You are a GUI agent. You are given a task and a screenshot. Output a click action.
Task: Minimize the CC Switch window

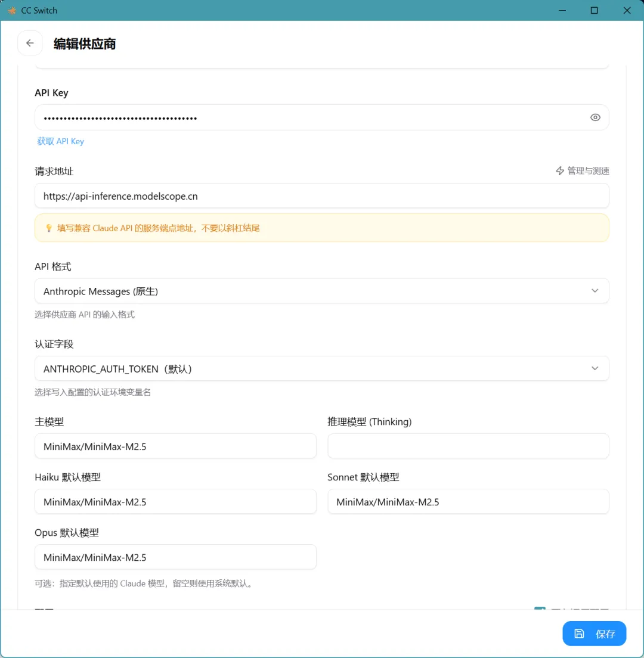coord(562,11)
